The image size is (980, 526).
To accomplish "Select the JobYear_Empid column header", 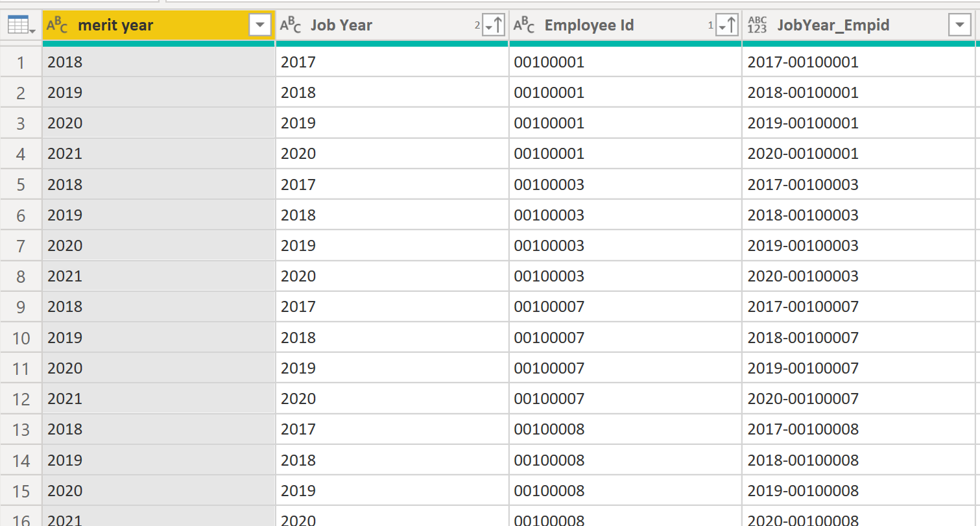I will pos(859,26).
